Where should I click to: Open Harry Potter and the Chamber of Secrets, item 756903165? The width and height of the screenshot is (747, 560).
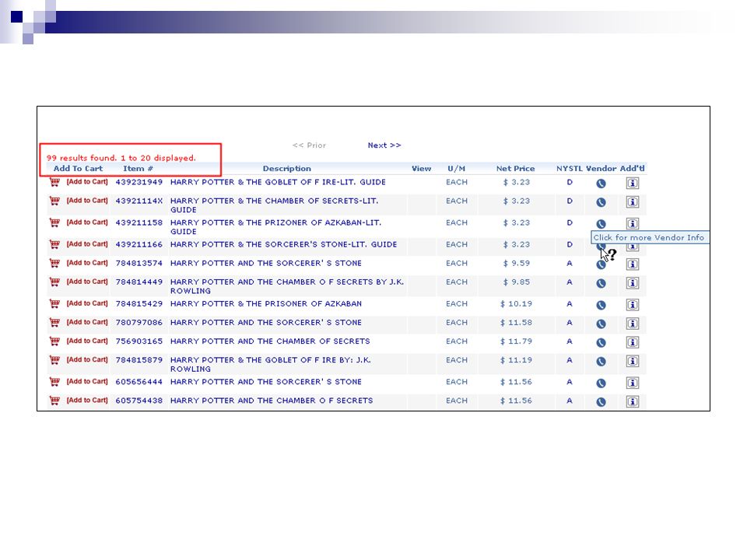pos(270,341)
